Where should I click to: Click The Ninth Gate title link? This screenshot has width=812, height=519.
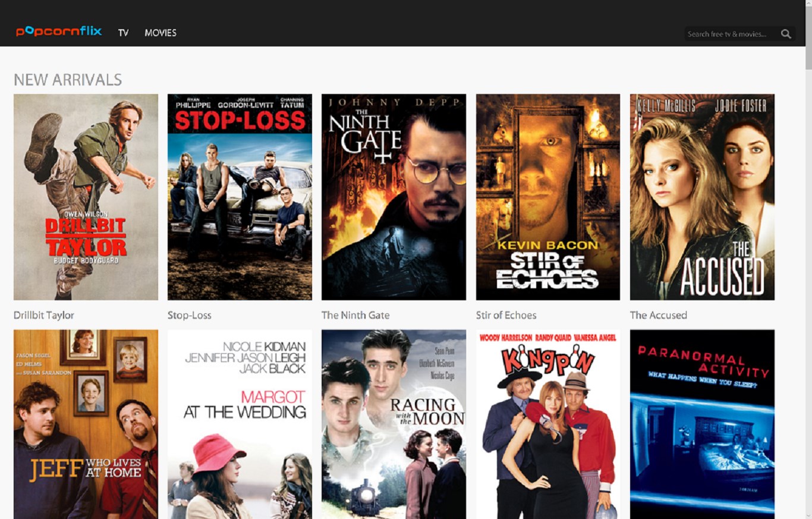[355, 315]
